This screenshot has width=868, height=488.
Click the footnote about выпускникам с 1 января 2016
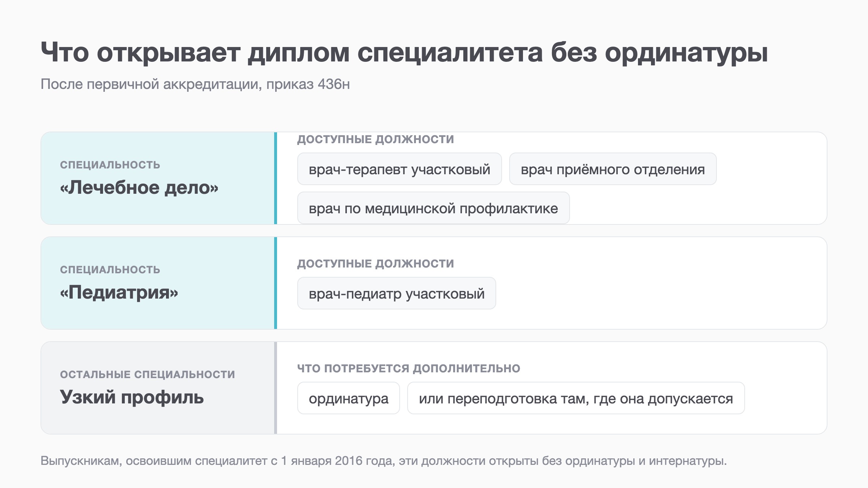click(x=384, y=461)
